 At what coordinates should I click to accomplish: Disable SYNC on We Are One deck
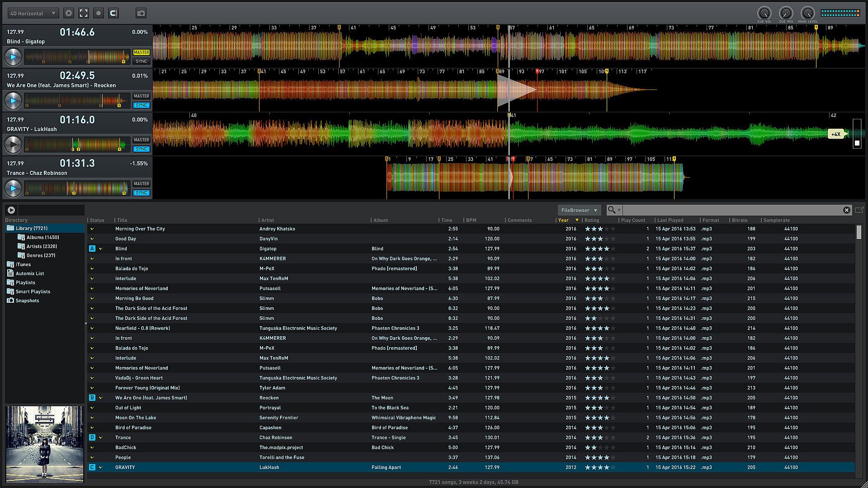coord(141,105)
